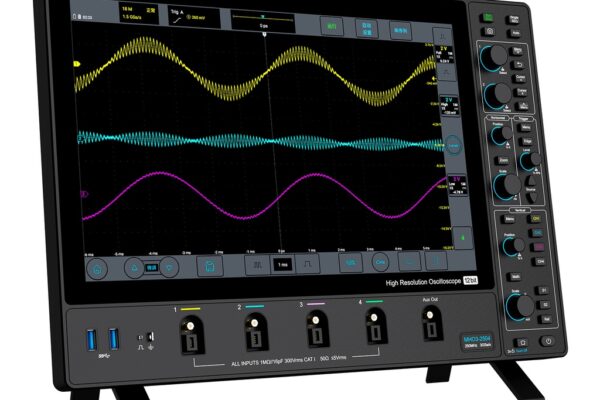
Task: Select the yellow channel 1 ground marker
Action: coord(77,64)
